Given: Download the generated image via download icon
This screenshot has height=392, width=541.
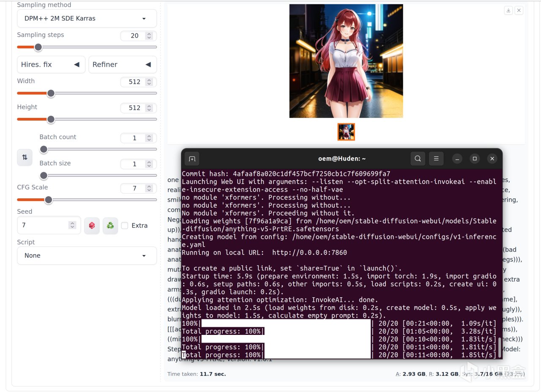Looking at the screenshot, I should 508,10.
